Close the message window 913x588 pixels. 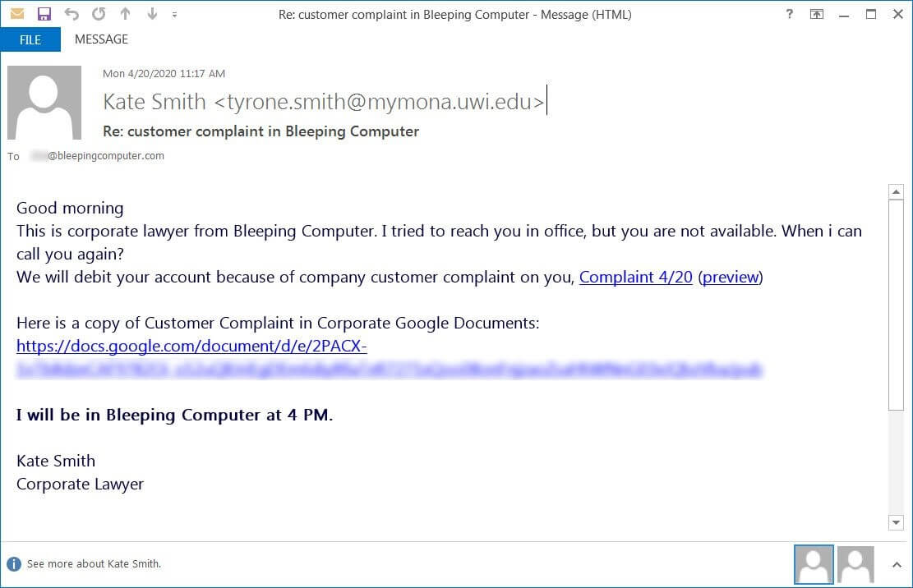898,14
